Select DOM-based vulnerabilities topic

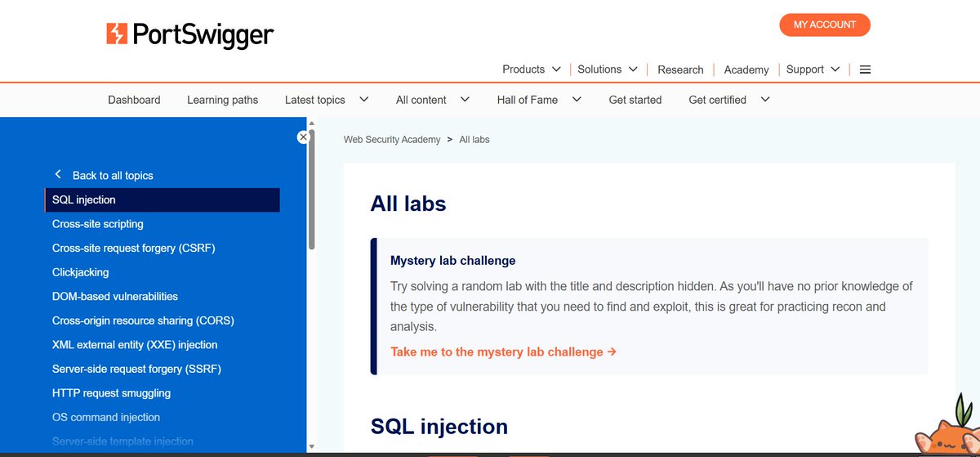[115, 296]
